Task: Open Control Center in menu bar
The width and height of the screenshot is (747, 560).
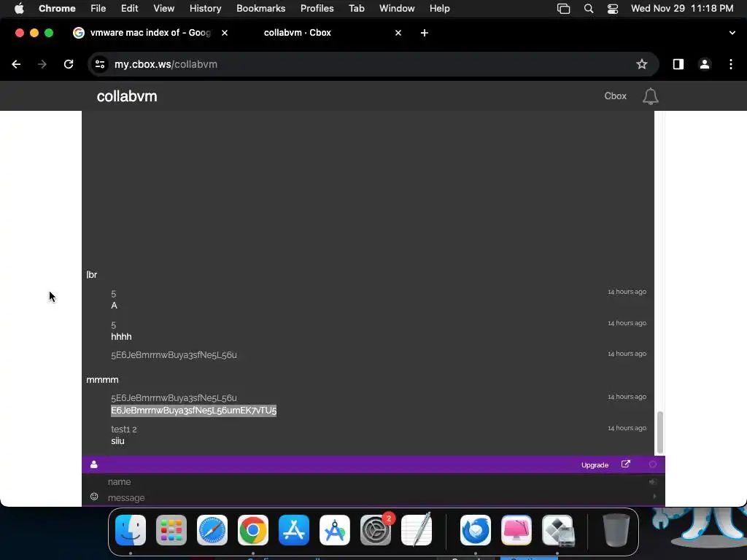Action: click(x=613, y=9)
